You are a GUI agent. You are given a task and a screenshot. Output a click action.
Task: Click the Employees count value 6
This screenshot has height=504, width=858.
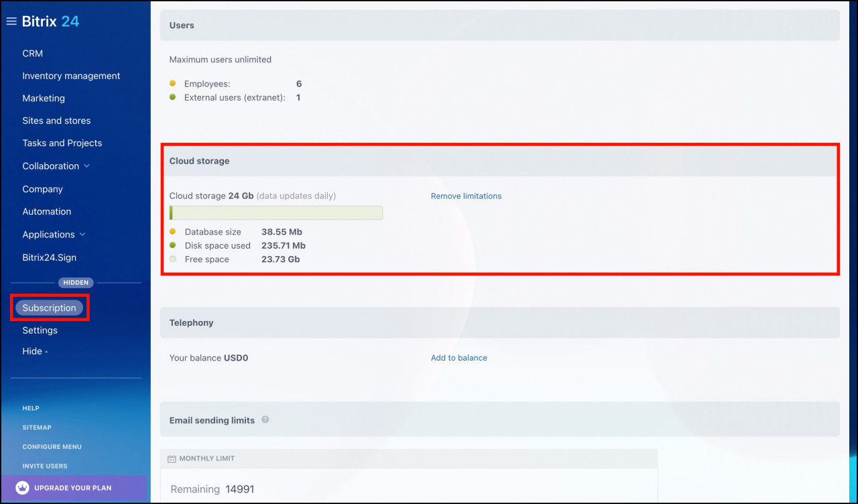pos(299,84)
